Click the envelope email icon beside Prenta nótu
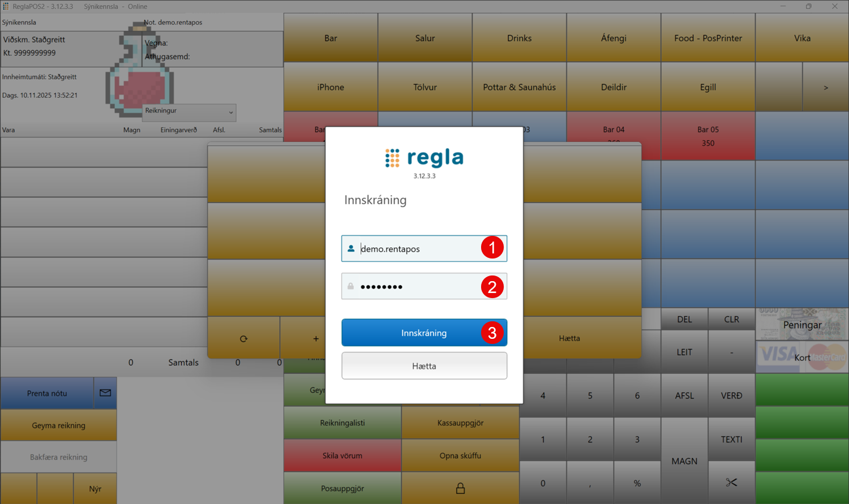The width and height of the screenshot is (849, 504). pyautogui.click(x=105, y=393)
